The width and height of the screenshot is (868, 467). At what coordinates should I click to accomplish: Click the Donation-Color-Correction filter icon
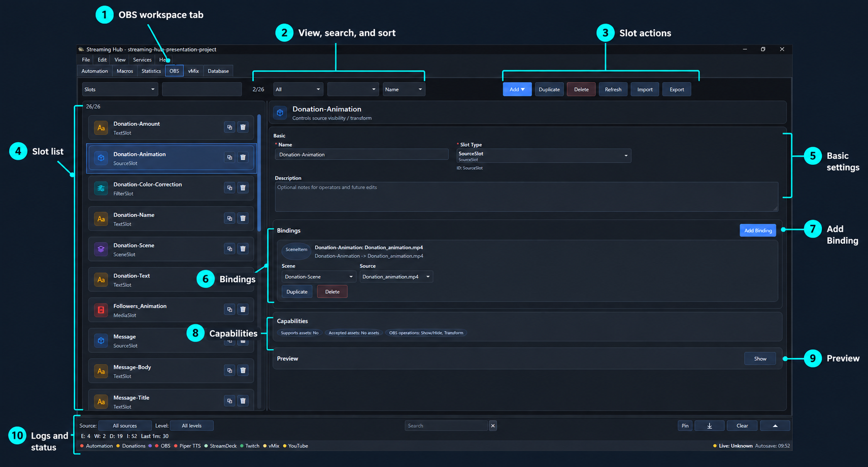[x=101, y=188]
